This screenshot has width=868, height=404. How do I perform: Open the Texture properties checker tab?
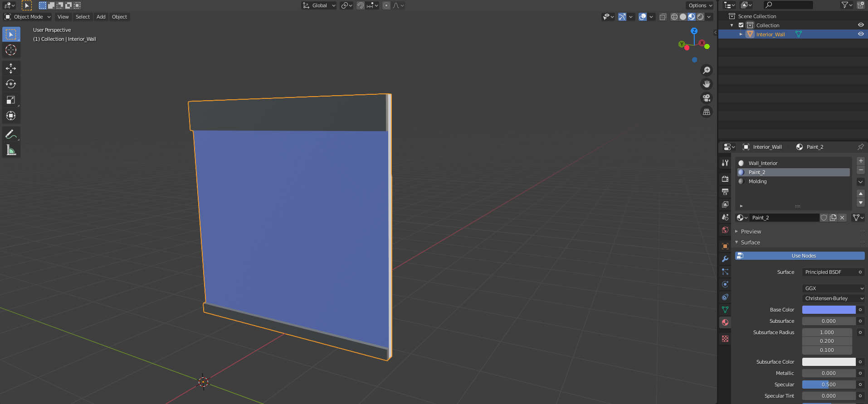coord(725,339)
